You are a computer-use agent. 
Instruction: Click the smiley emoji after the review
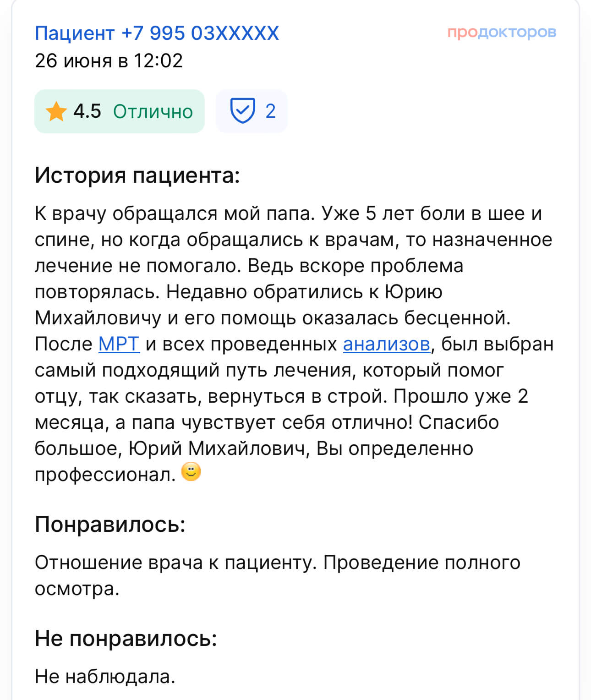[x=191, y=472]
